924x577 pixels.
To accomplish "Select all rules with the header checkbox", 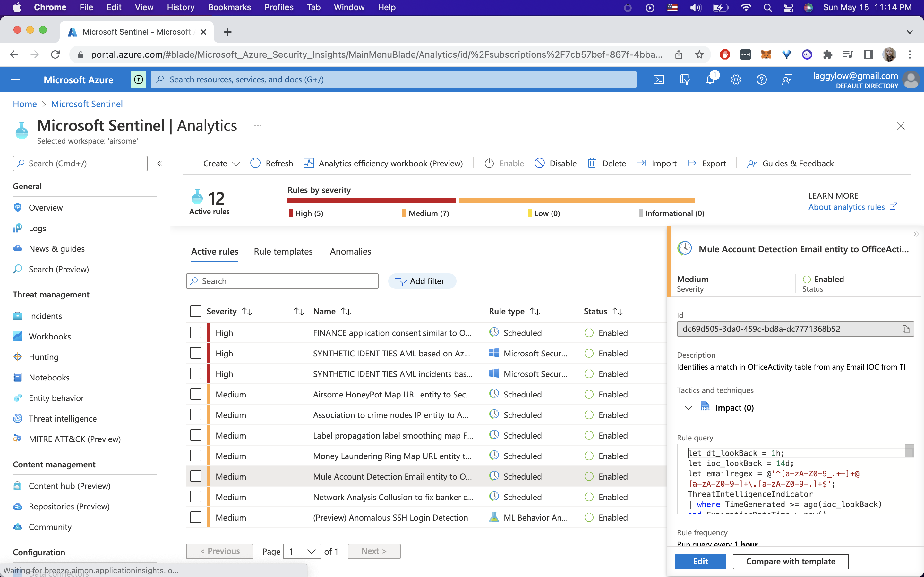I will pos(195,311).
